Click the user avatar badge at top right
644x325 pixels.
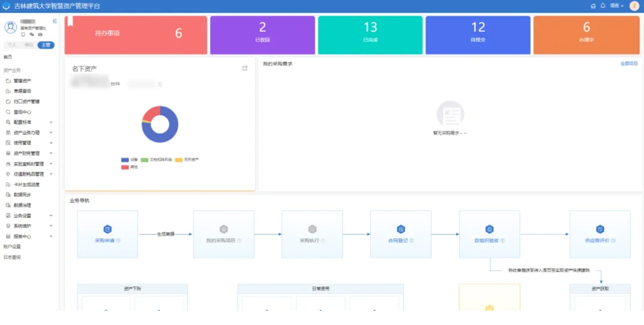(x=634, y=6)
